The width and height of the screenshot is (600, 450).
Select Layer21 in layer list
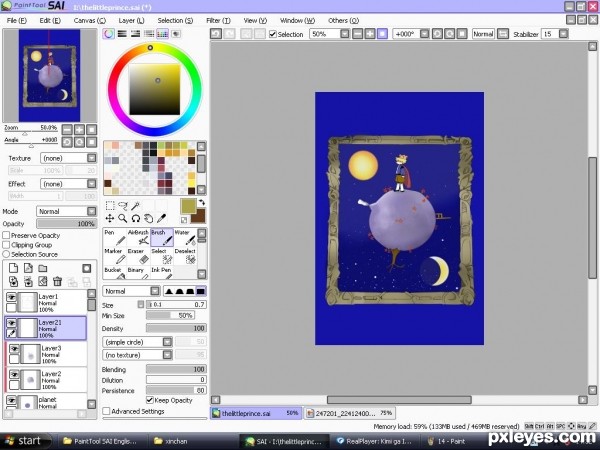coord(46,328)
